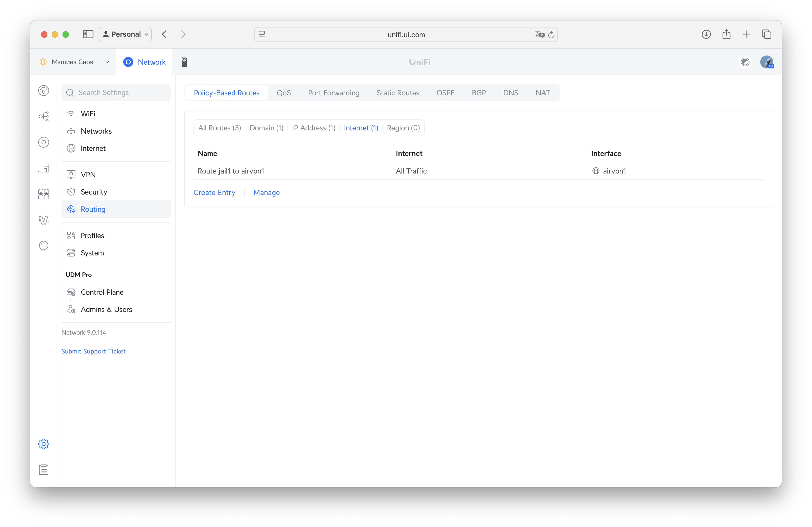Open the Insights lightbulb icon
Image resolution: width=812 pixels, height=527 pixels.
(x=44, y=246)
